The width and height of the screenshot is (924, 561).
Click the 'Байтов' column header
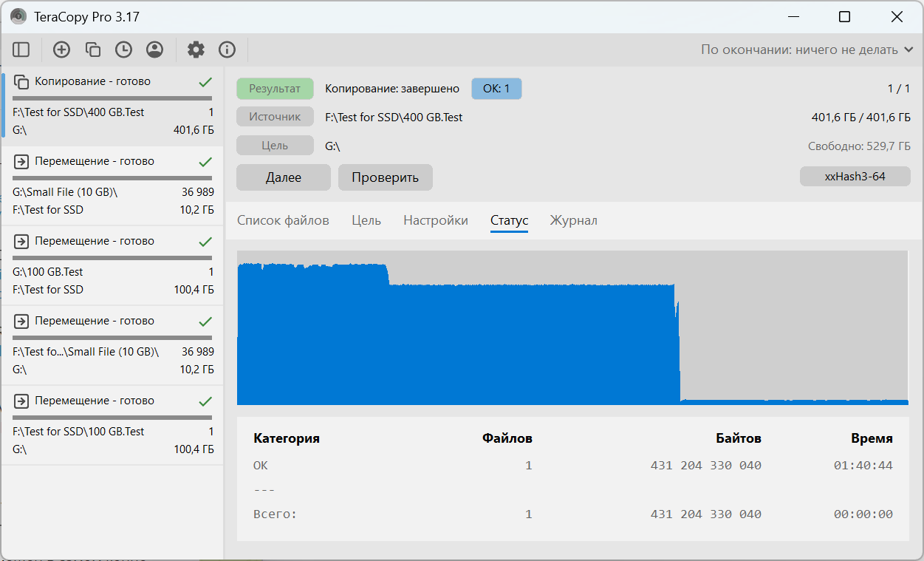739,438
